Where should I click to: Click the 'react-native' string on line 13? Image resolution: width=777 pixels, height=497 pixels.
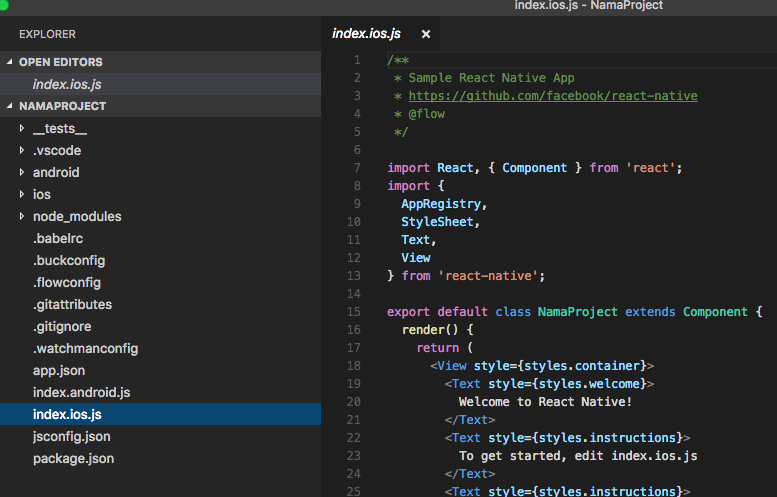pos(488,276)
